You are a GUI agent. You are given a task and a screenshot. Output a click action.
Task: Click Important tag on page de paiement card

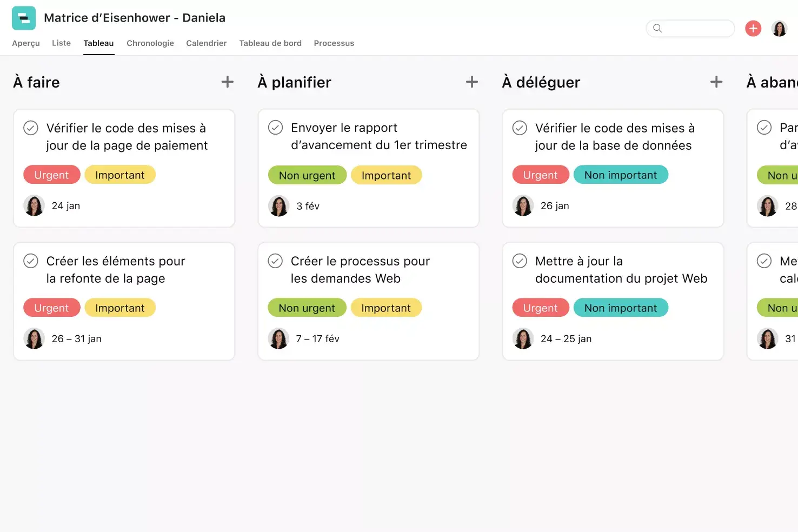point(120,175)
